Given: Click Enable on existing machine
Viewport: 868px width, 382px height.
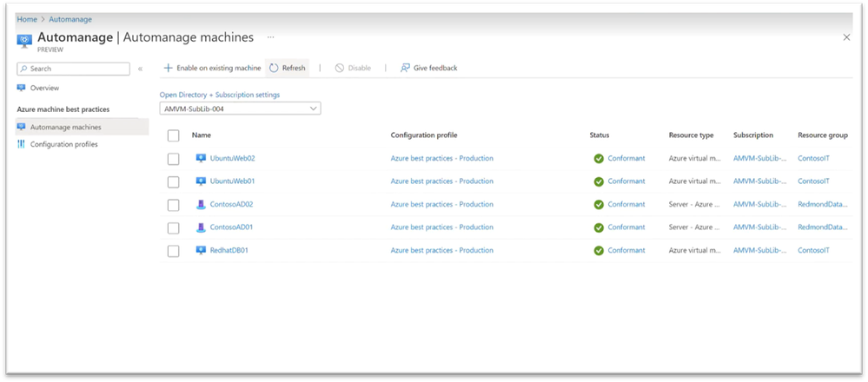Looking at the screenshot, I should coord(213,68).
